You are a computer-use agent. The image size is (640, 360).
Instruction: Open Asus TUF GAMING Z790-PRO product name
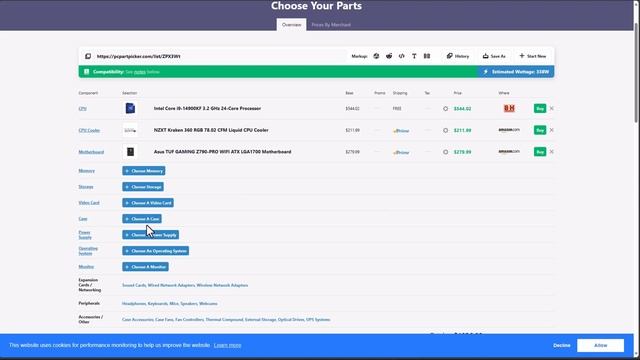point(222,151)
